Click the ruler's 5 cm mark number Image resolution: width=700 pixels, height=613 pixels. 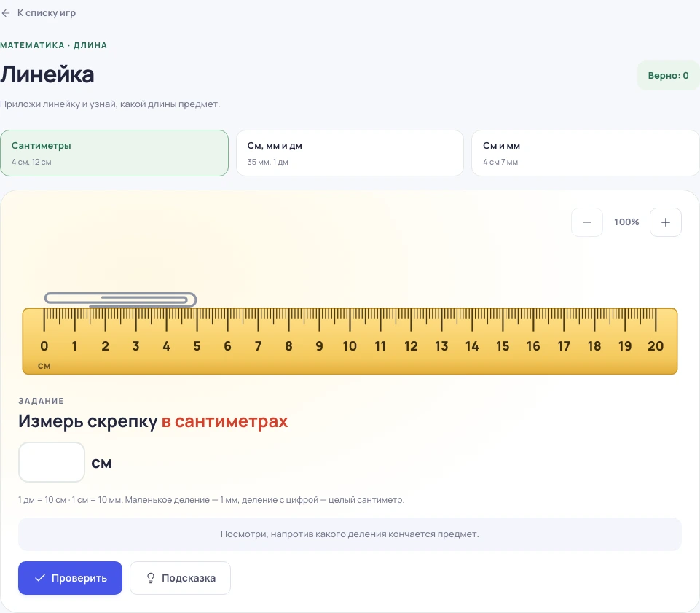tap(197, 346)
